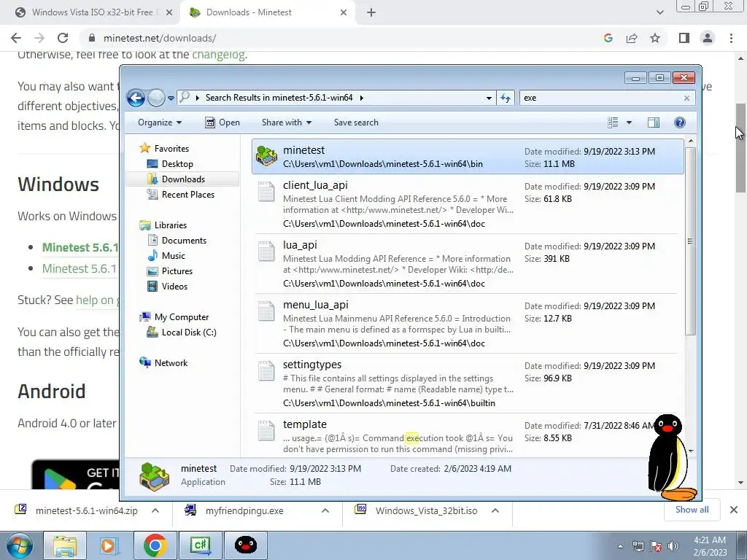Click the Explorer forward arrow button
Screen dimensions: 747x560
[x=156, y=98]
